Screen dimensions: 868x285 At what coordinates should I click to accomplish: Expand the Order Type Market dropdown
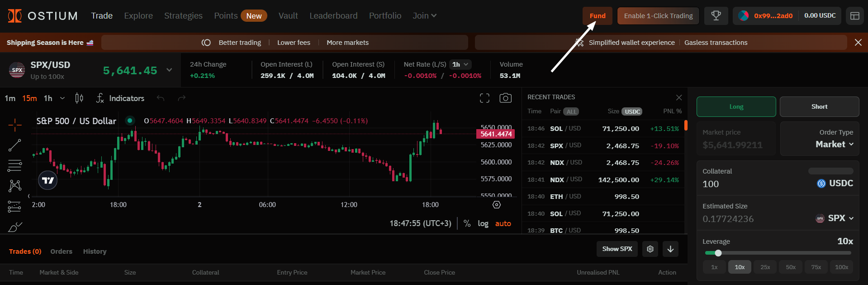pos(835,144)
